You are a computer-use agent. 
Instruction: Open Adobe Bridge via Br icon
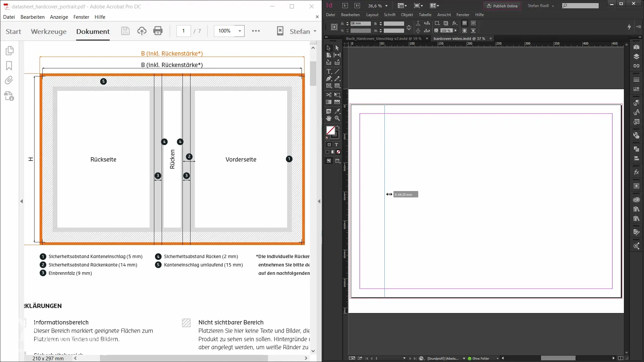click(x=345, y=6)
